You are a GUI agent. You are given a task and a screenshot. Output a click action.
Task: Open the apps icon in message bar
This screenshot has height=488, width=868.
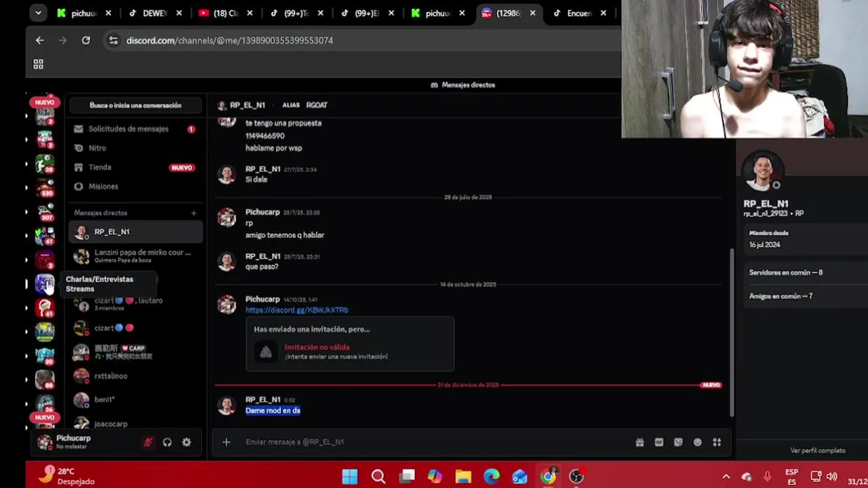pyautogui.click(x=717, y=442)
